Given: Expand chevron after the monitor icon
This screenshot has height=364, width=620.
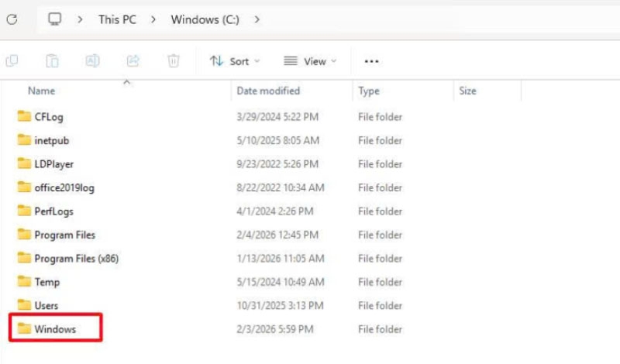Looking at the screenshot, I should tap(81, 19).
